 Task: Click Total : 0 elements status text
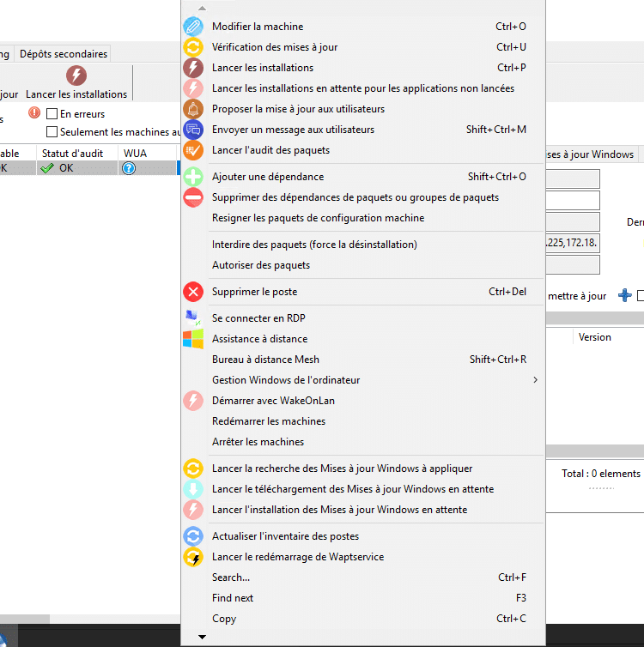[601, 474]
